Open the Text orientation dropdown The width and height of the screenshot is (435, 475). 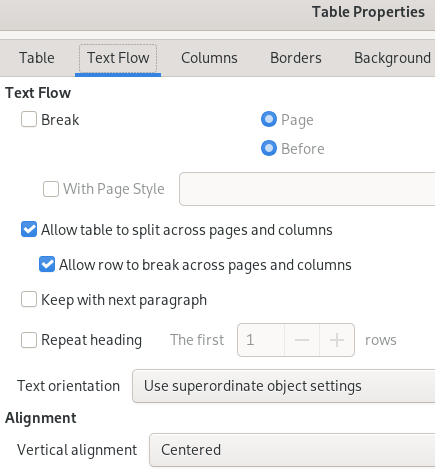coord(284,386)
